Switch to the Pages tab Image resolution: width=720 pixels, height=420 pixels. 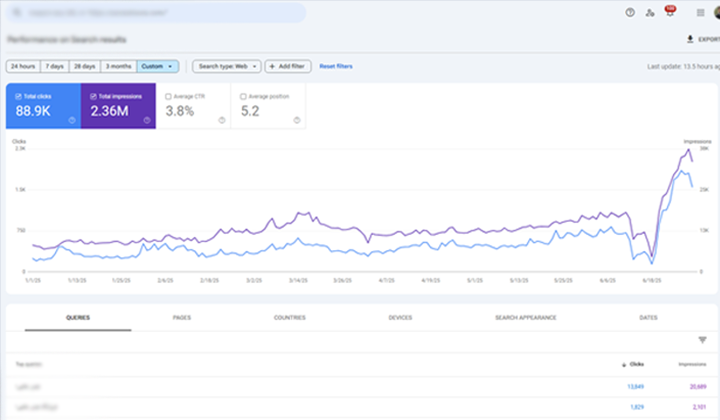(182, 317)
